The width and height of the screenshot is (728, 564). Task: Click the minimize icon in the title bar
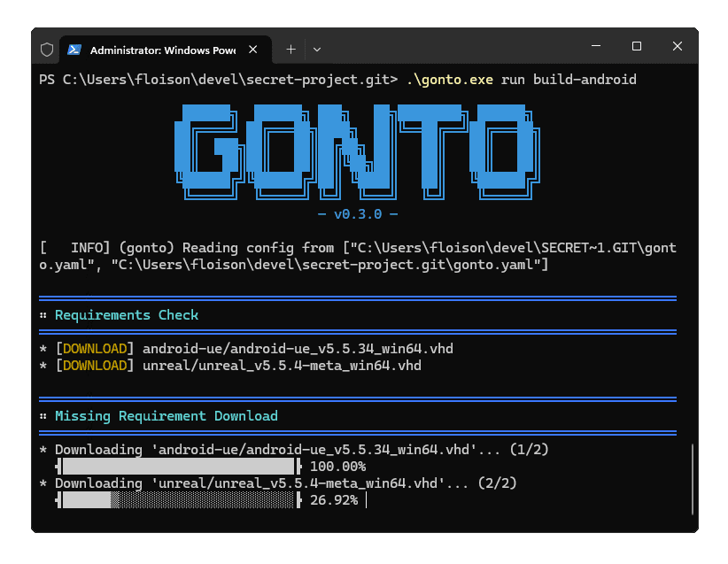pyautogui.click(x=595, y=46)
